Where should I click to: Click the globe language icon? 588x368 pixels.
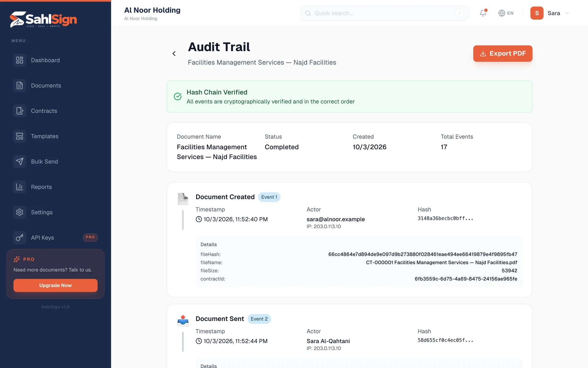pyautogui.click(x=502, y=13)
